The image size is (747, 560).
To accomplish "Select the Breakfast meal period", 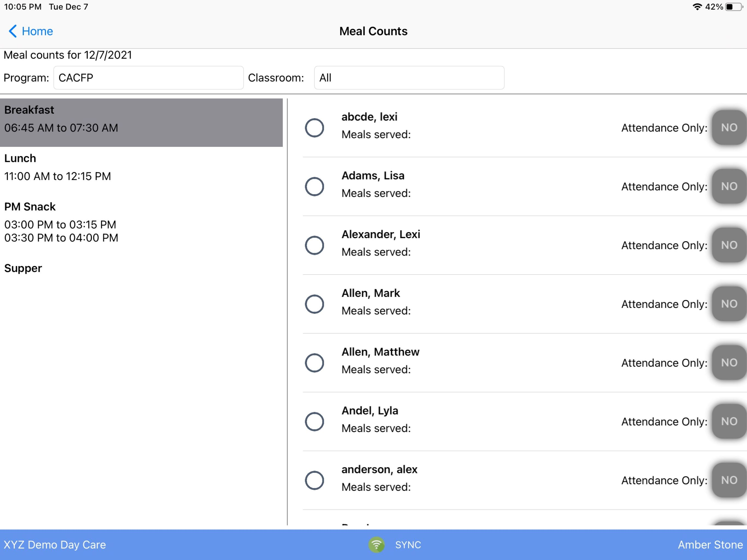I will [x=141, y=122].
